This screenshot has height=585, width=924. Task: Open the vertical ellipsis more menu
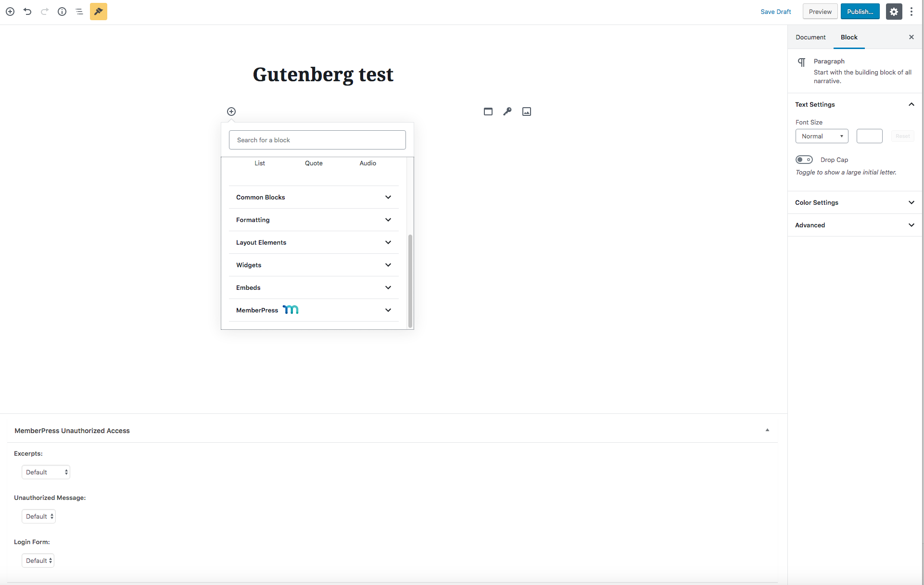pyautogui.click(x=911, y=12)
